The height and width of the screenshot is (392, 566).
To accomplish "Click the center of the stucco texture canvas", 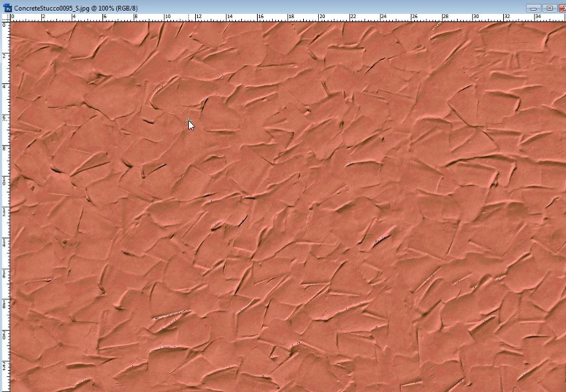I will click(x=288, y=207).
